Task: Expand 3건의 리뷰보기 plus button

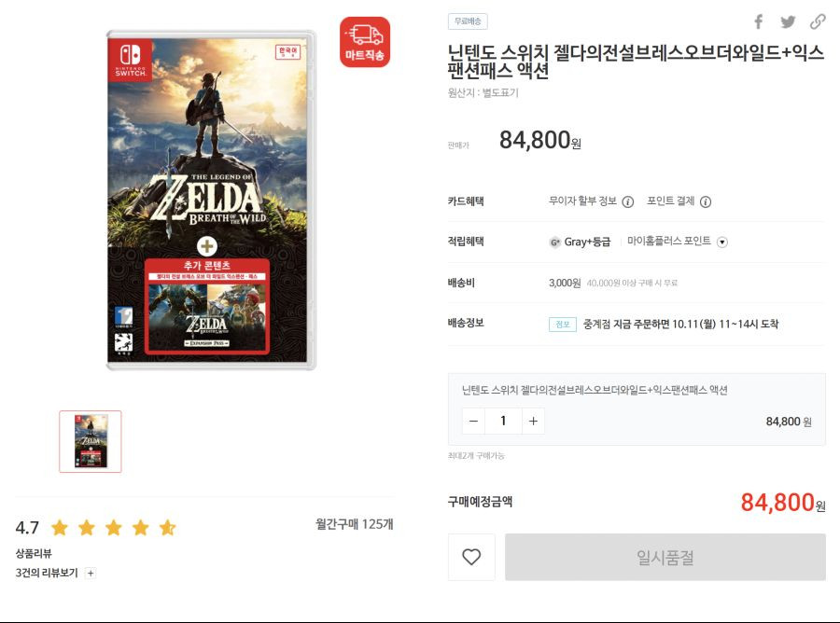Action: tap(91, 574)
